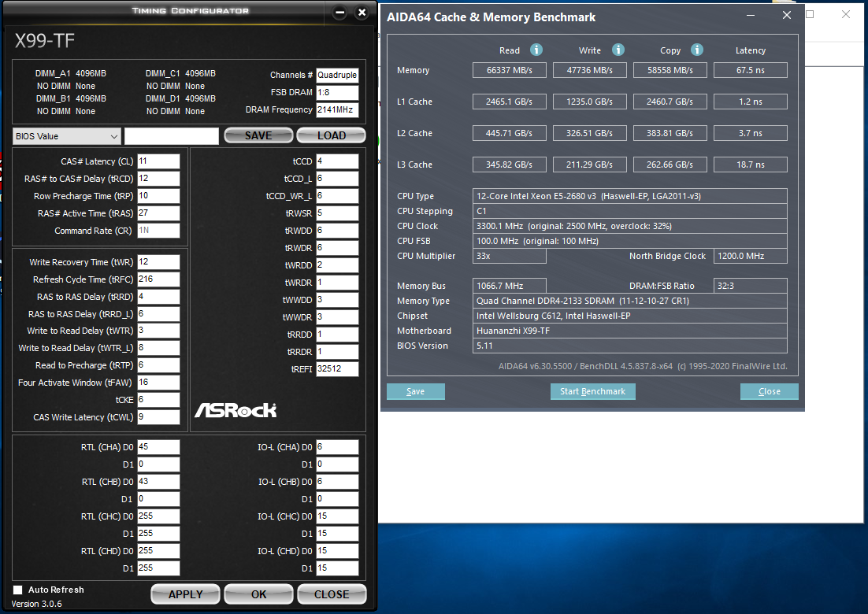
Task: Click the CPU Type Xeon E5-2680 v3 field
Action: 630,196
